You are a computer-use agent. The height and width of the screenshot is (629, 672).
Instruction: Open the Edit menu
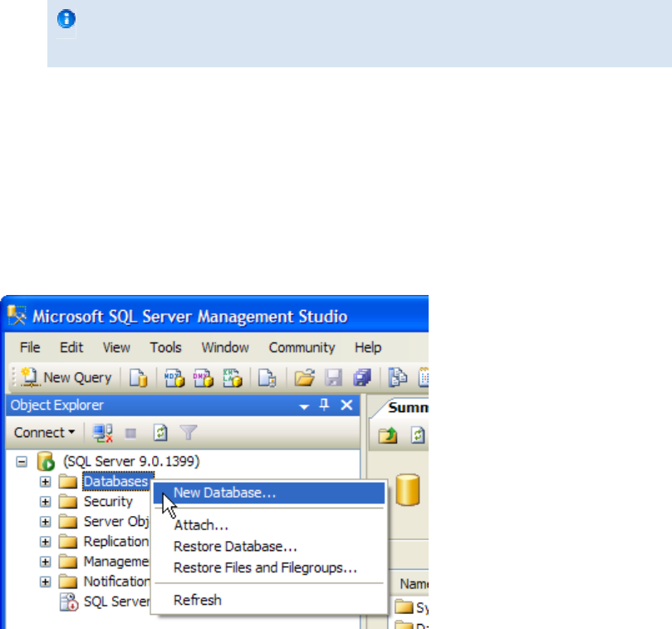(x=71, y=347)
